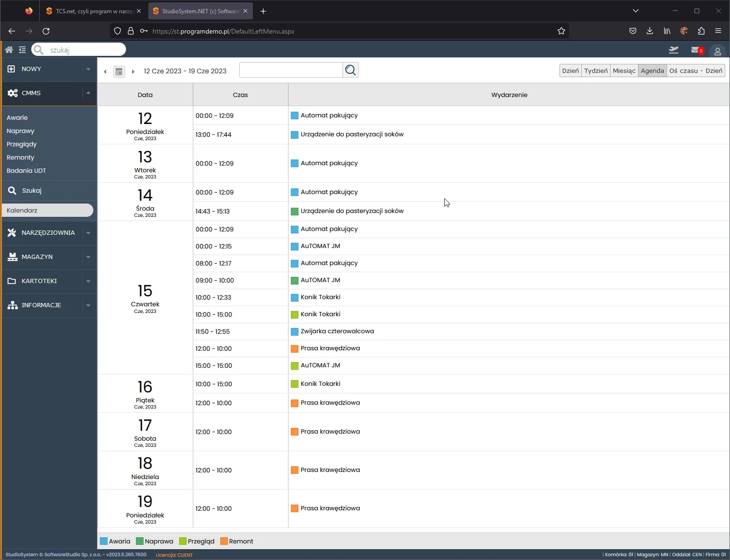
Task: Collapse the CMMS menu section
Action: click(x=88, y=93)
